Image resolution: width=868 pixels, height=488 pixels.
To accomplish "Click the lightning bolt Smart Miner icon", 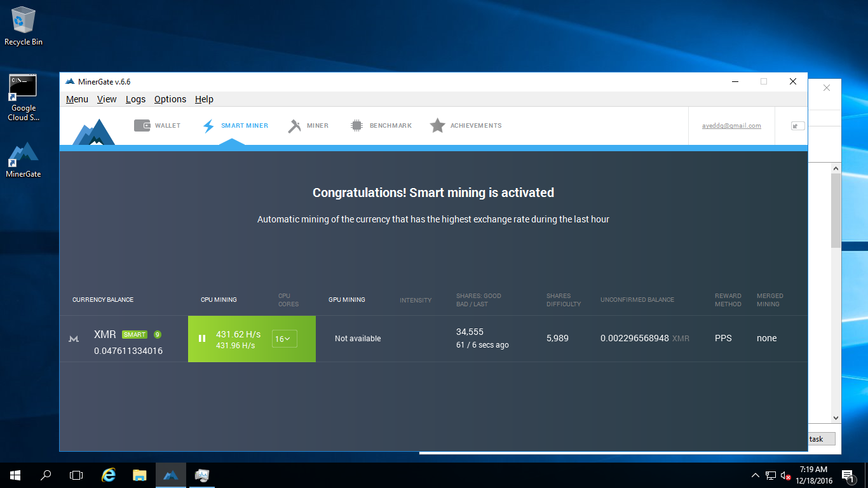I will click(x=208, y=126).
